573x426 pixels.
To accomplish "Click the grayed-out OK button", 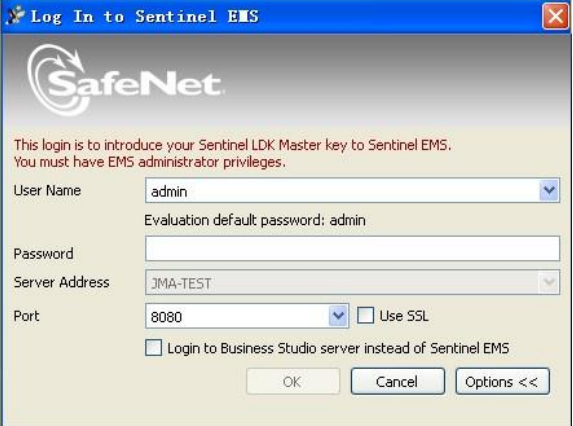I will pos(293,381).
